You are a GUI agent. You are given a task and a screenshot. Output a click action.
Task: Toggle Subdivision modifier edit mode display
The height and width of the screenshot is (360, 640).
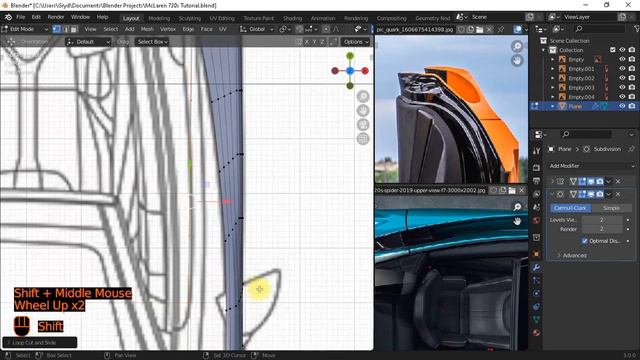(582, 194)
